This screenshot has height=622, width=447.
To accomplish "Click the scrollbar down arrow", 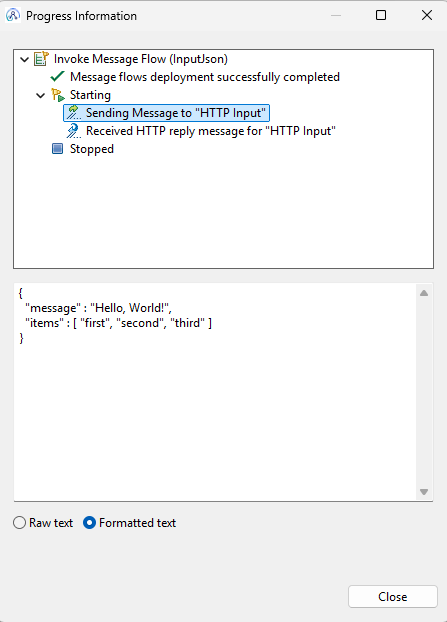I will (x=424, y=492).
